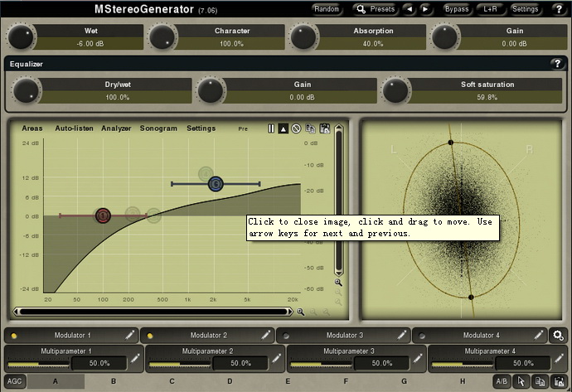
Task: Edit Multiparameter 2 with pencil icon
Action: [276, 359]
